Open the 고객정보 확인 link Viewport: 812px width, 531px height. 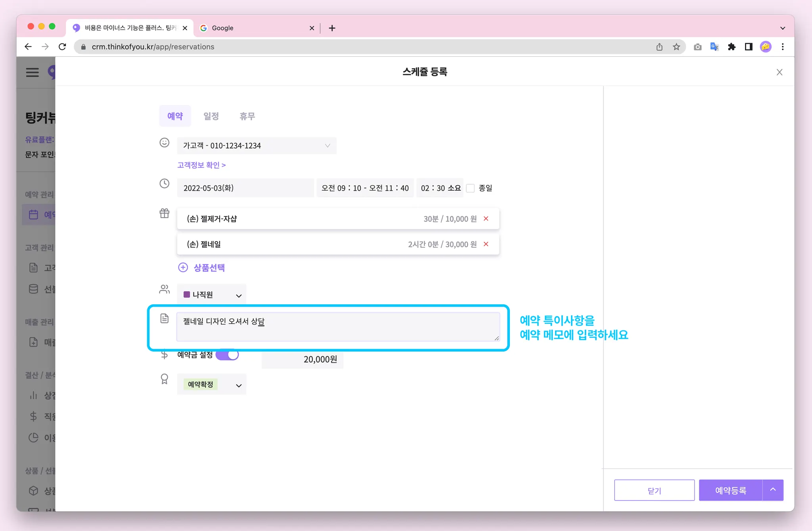coord(201,165)
